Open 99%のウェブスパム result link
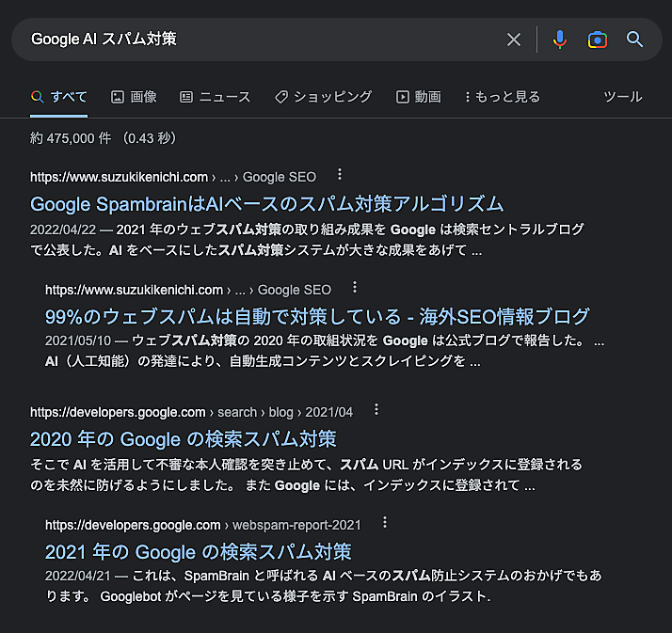Image resolution: width=672 pixels, height=633 pixels. pyautogui.click(x=317, y=316)
